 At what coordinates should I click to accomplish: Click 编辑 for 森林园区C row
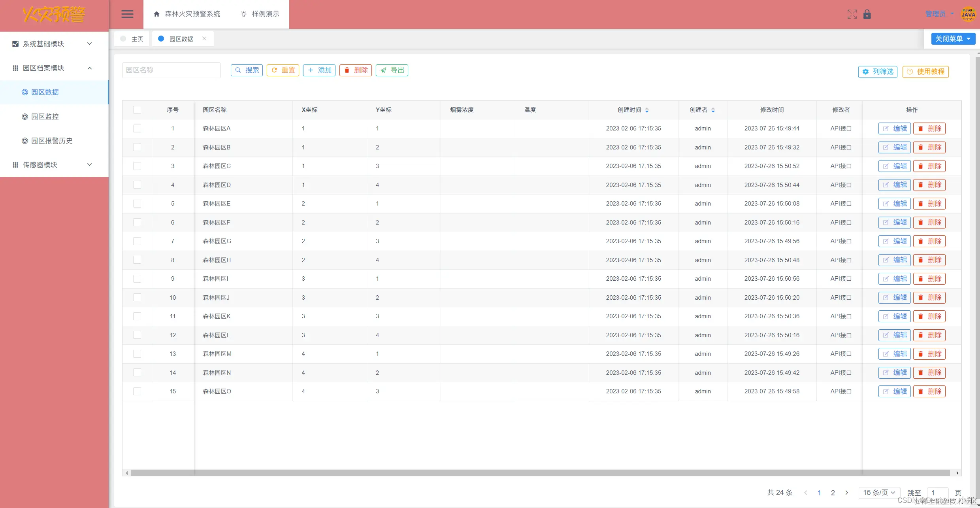click(x=894, y=166)
